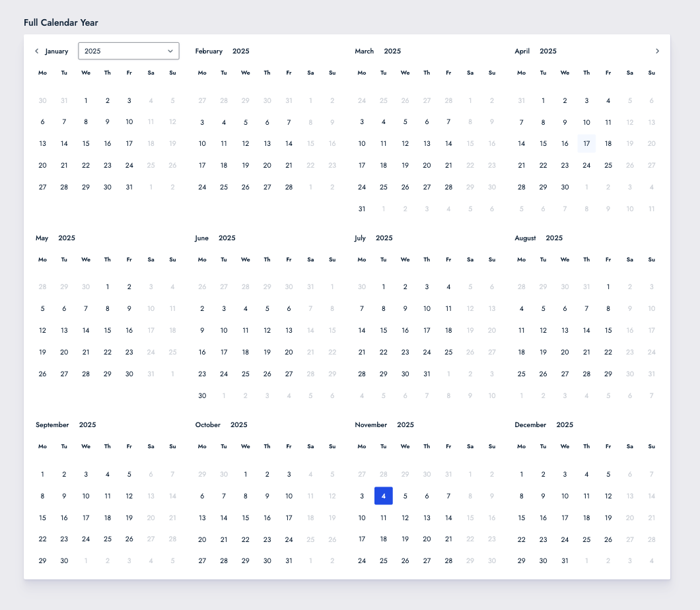Pick December 25 date

point(586,539)
